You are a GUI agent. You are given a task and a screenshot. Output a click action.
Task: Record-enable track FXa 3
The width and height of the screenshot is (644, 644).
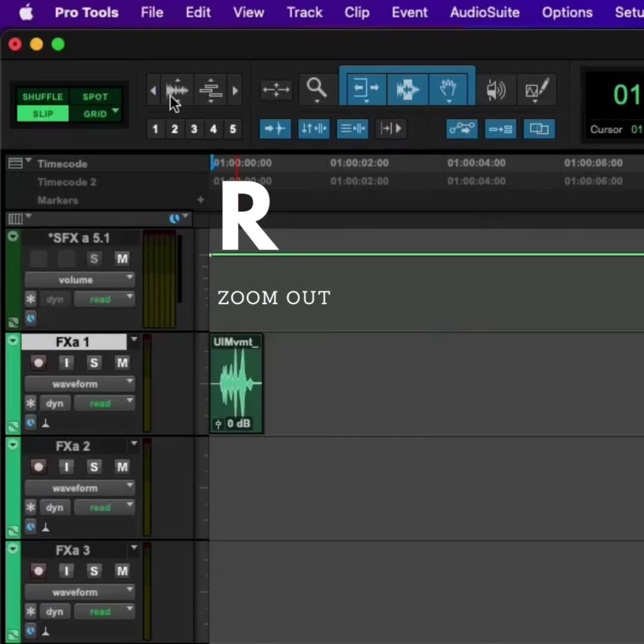point(39,571)
